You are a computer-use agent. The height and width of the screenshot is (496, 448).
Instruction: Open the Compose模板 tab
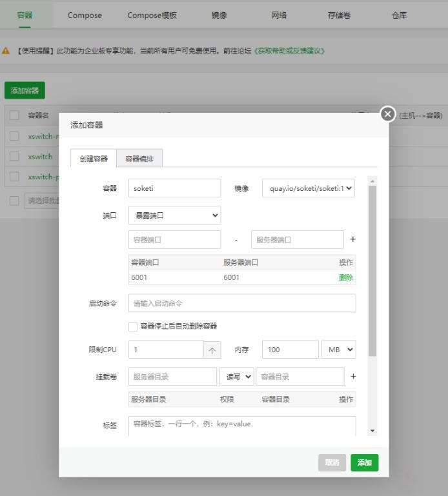(x=152, y=15)
